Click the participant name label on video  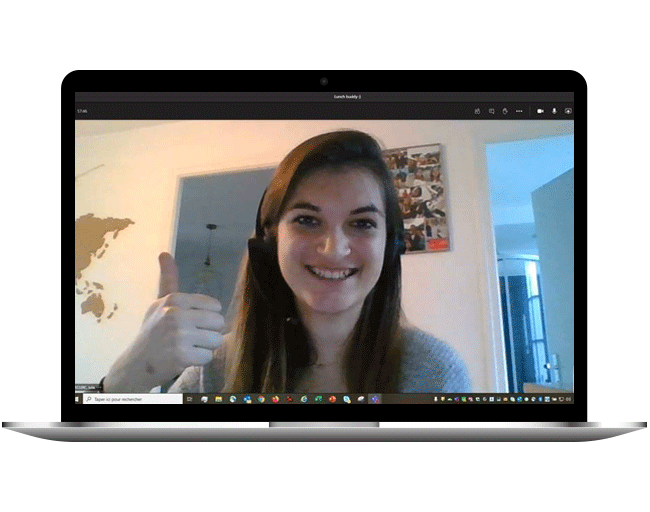point(91,388)
